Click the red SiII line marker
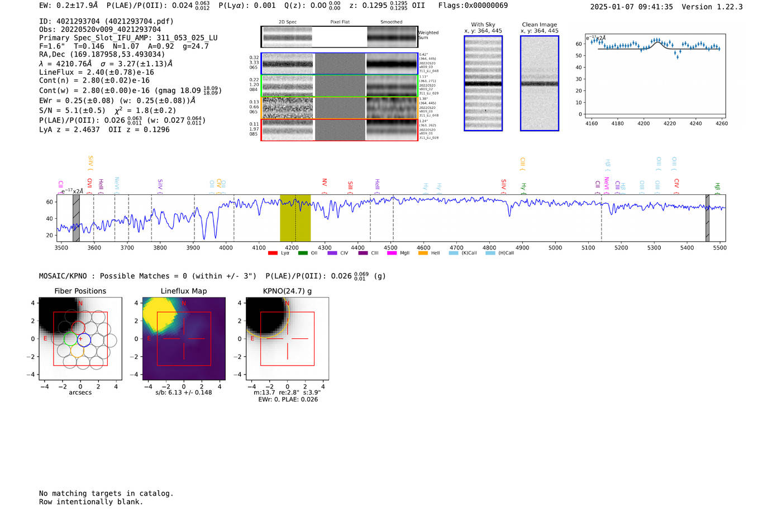This screenshot has width=782, height=532. point(350,187)
